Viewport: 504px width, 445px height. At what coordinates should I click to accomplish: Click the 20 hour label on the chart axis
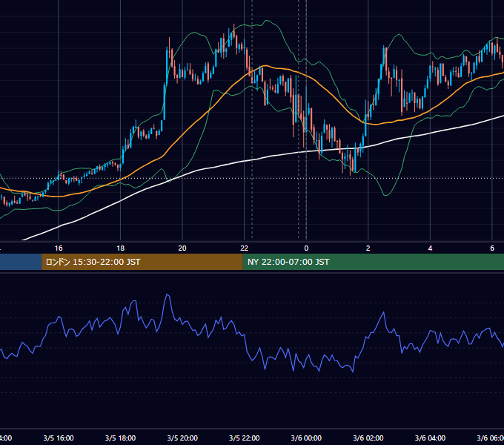[182, 248]
